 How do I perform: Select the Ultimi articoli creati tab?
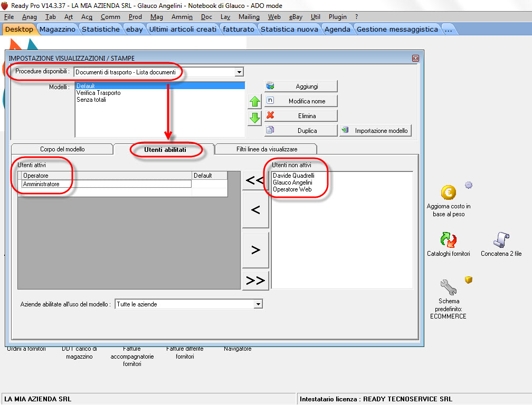(x=183, y=29)
